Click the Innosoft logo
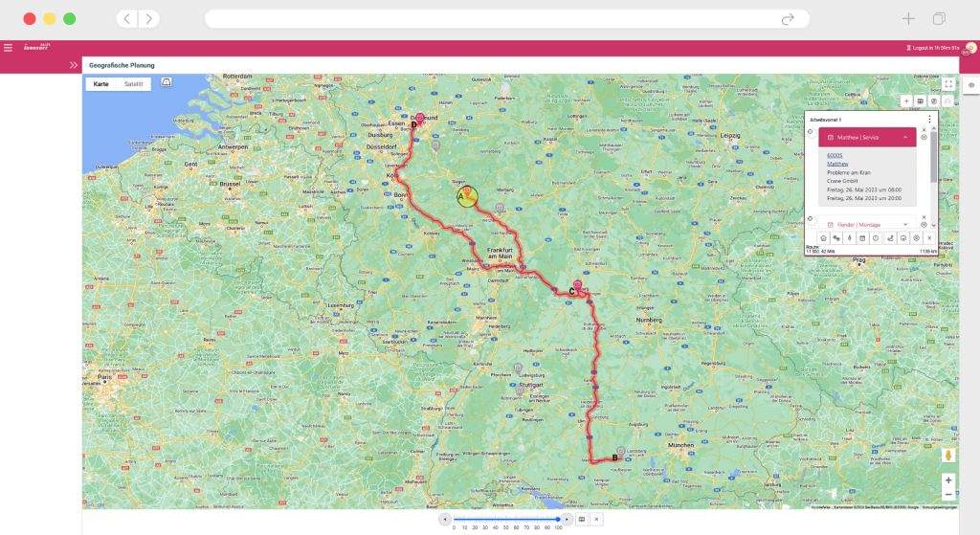The height and width of the screenshot is (535, 980). (36, 47)
